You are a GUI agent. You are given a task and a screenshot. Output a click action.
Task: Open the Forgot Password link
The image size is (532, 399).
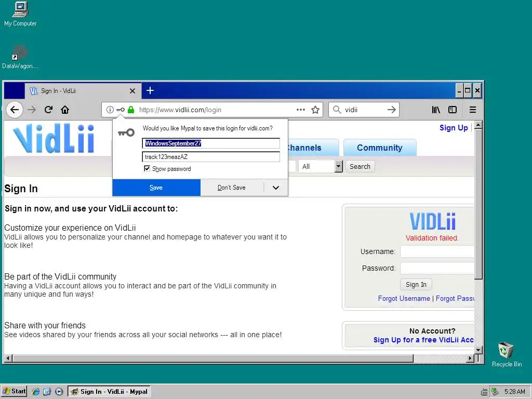pos(455,298)
